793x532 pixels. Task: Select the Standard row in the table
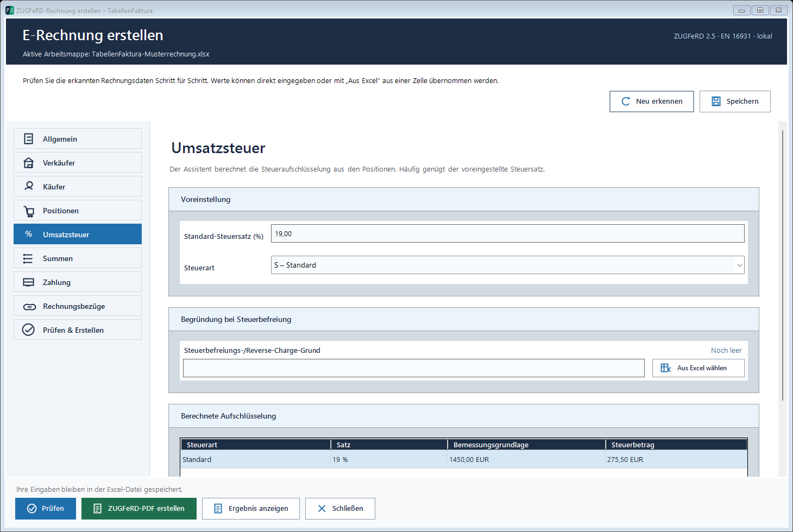tap(464, 459)
